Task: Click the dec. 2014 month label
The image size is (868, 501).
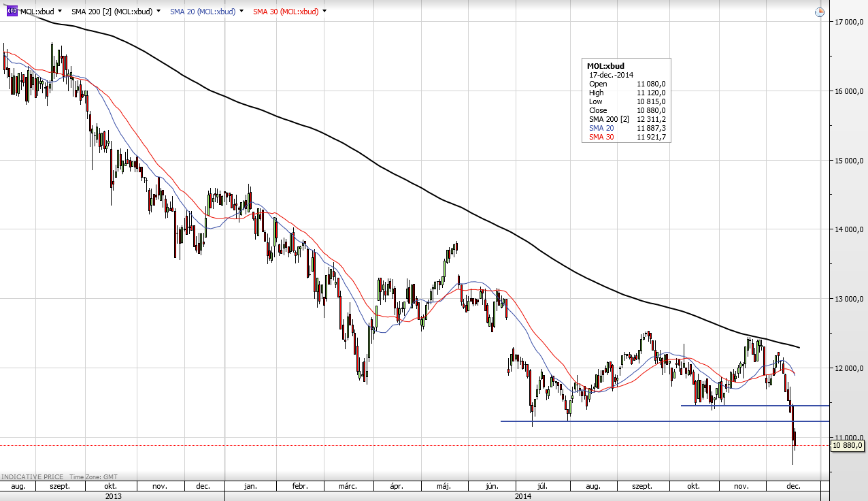Action: click(x=793, y=487)
